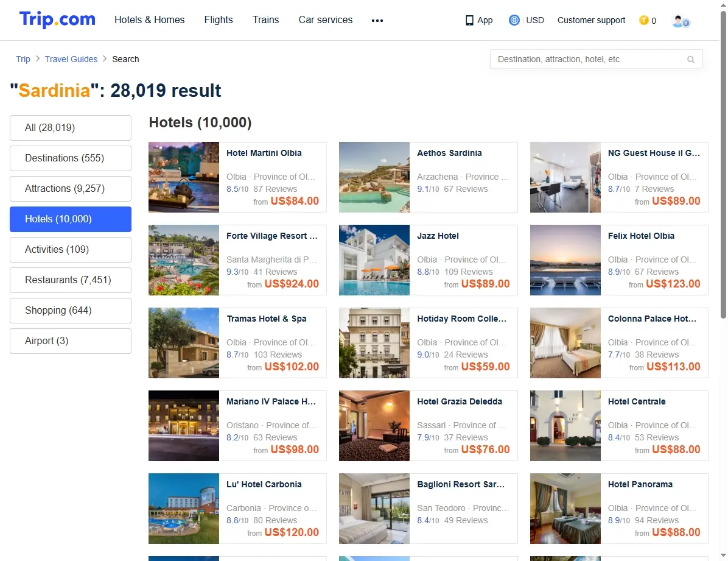Open Hotels & Homes menu
The width and height of the screenshot is (728, 561).
[150, 19]
